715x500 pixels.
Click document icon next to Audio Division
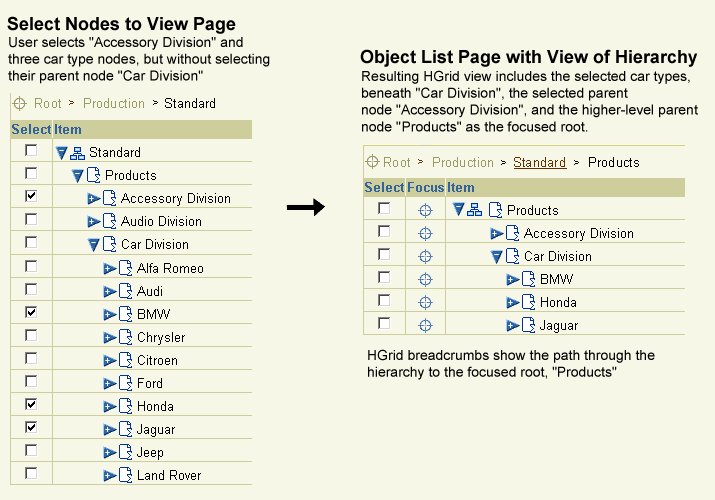click(109, 221)
